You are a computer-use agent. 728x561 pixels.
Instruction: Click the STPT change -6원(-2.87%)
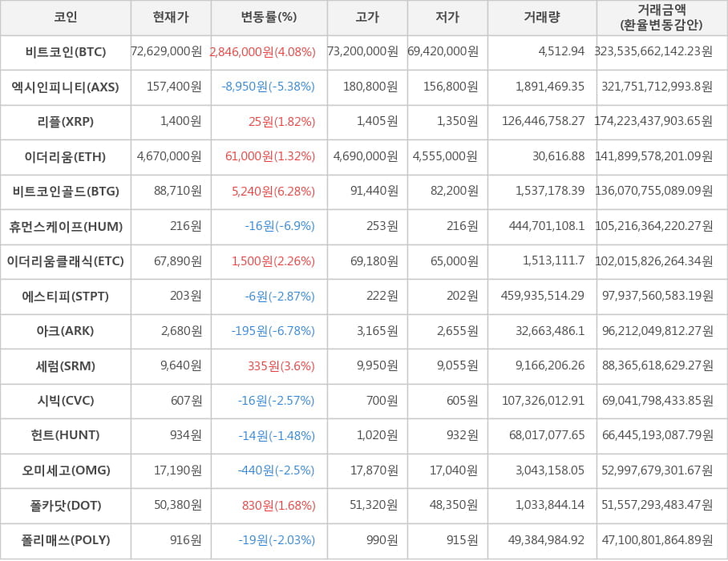point(280,297)
